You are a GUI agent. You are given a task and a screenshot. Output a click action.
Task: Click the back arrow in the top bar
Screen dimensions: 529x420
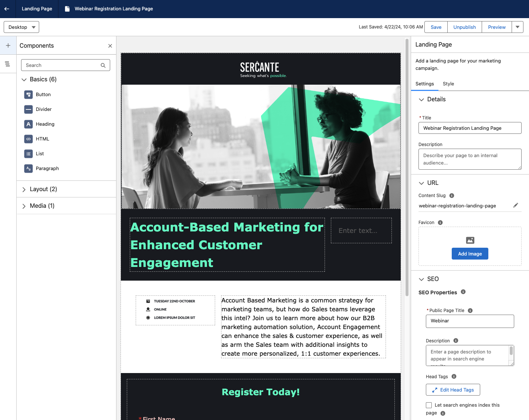tap(7, 9)
